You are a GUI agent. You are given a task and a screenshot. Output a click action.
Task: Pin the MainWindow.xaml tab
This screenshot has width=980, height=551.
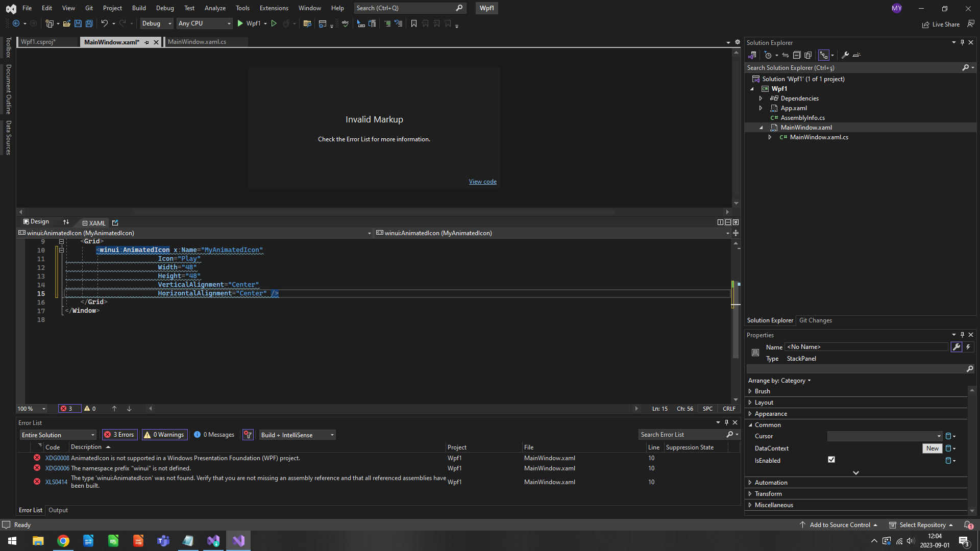(x=147, y=42)
